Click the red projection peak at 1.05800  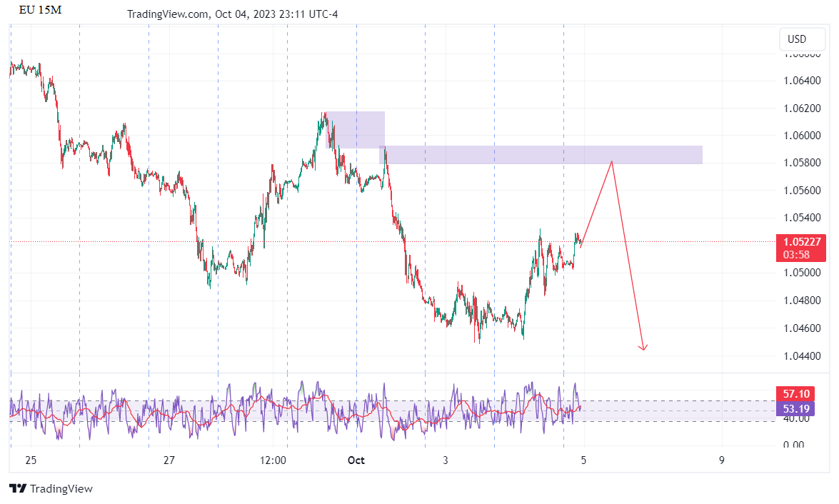click(612, 162)
